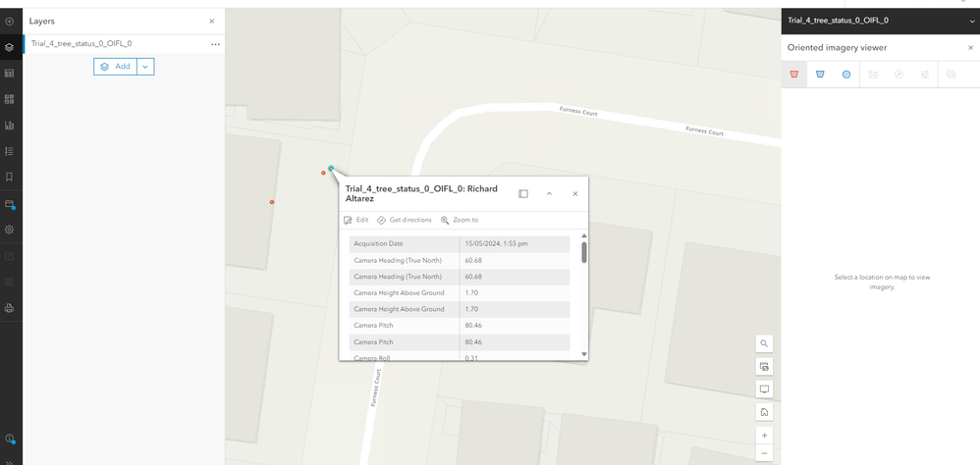Collapse the pop-up with the up chevron
Image resolution: width=980 pixels, height=465 pixels.
click(x=549, y=194)
